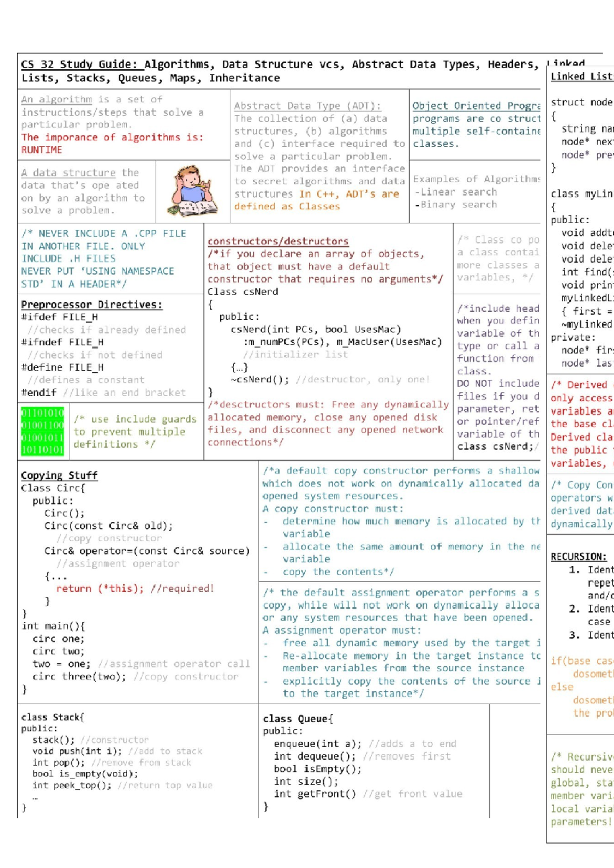
Task: Click the red "return (*this); //required!" line
Action: pyautogui.click(x=135, y=589)
